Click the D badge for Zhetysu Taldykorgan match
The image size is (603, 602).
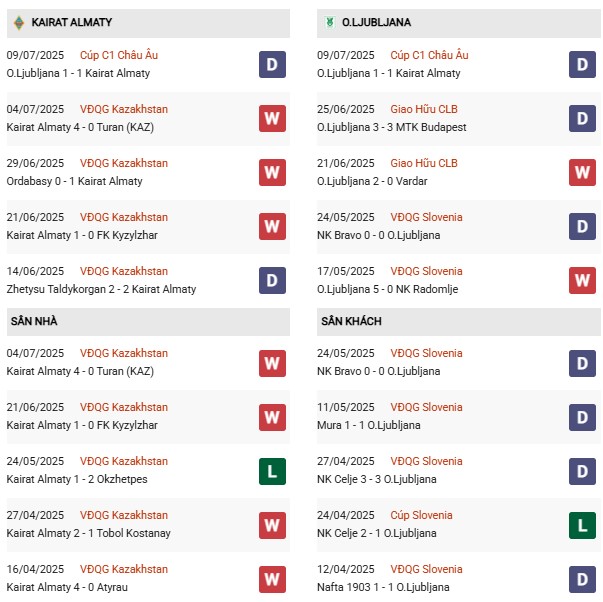(272, 280)
